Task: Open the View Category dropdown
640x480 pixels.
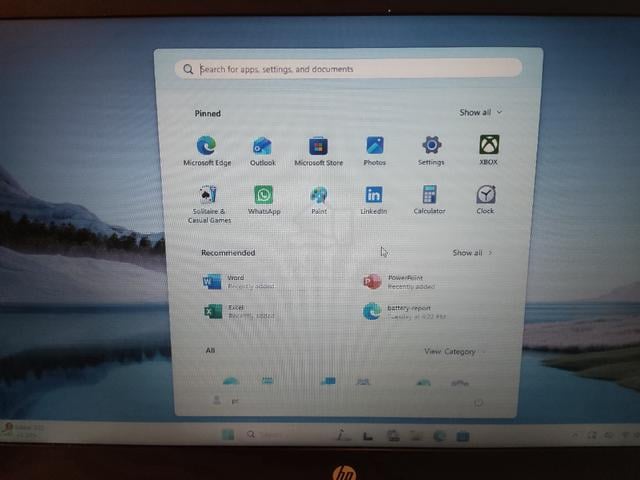Action: pos(454,351)
